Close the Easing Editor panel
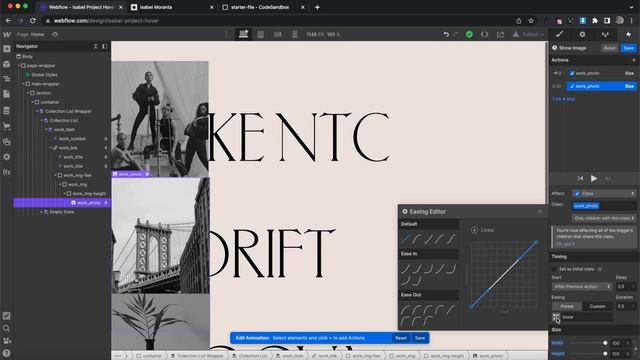The image size is (640, 360). click(540, 211)
